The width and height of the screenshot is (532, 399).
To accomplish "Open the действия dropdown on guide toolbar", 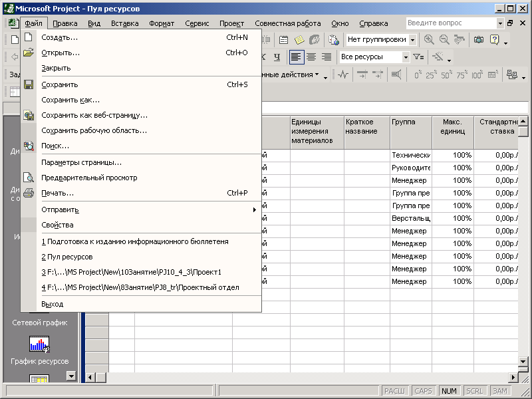I will pos(317,74).
